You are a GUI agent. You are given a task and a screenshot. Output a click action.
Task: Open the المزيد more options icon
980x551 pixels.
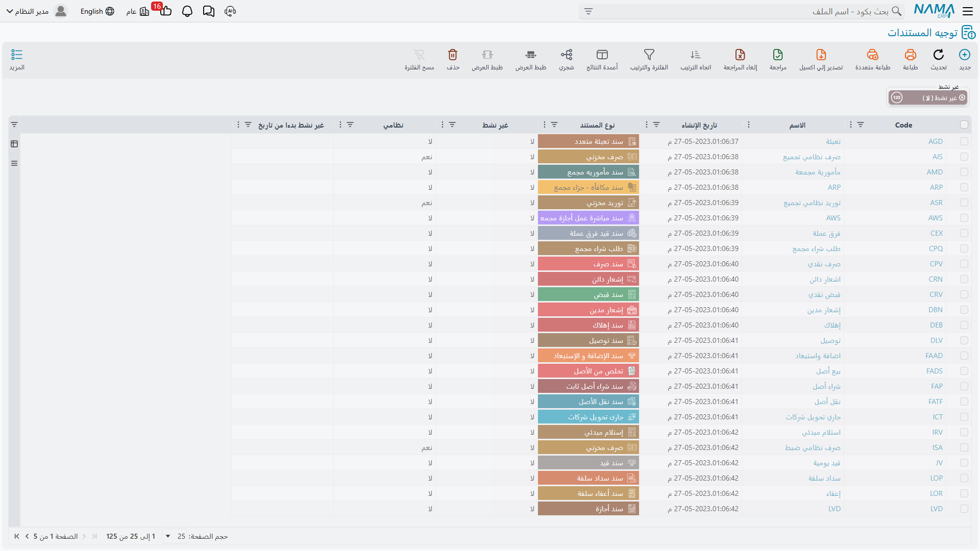tap(17, 55)
